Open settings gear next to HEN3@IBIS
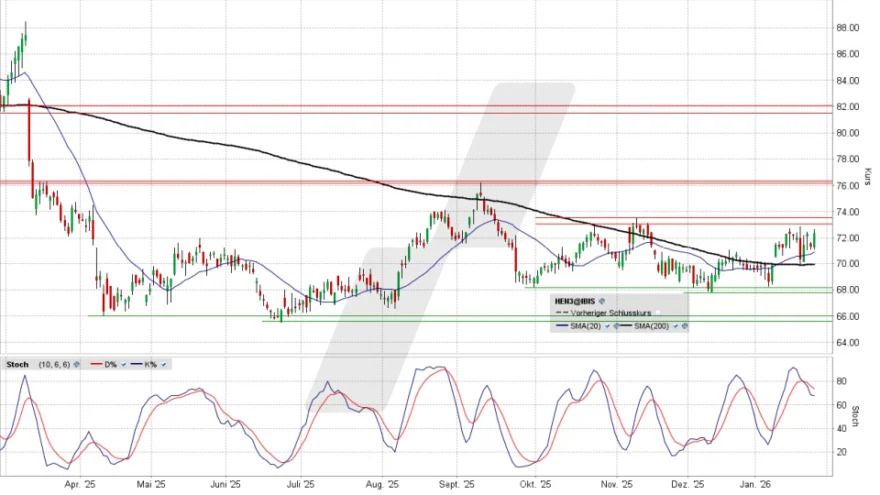The image size is (880, 495). 602,300
